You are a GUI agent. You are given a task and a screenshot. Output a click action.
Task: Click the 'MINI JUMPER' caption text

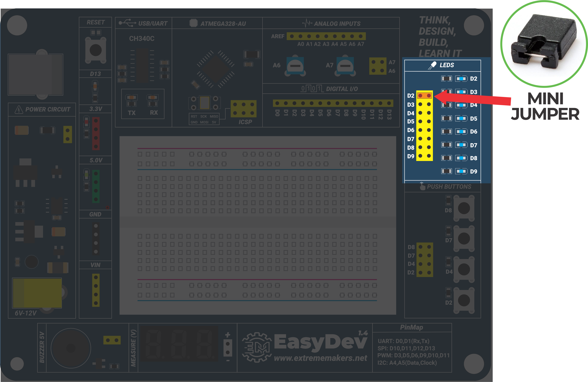tap(545, 106)
